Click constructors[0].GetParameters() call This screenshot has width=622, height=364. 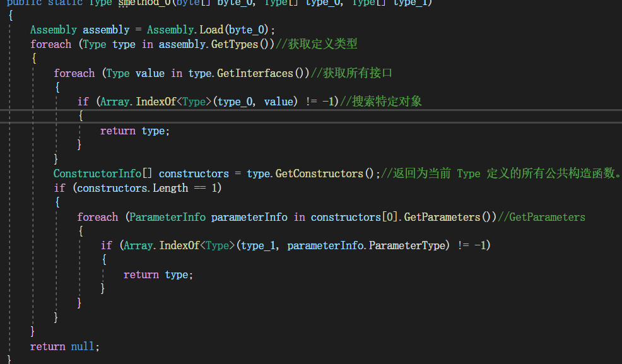[x=404, y=217]
